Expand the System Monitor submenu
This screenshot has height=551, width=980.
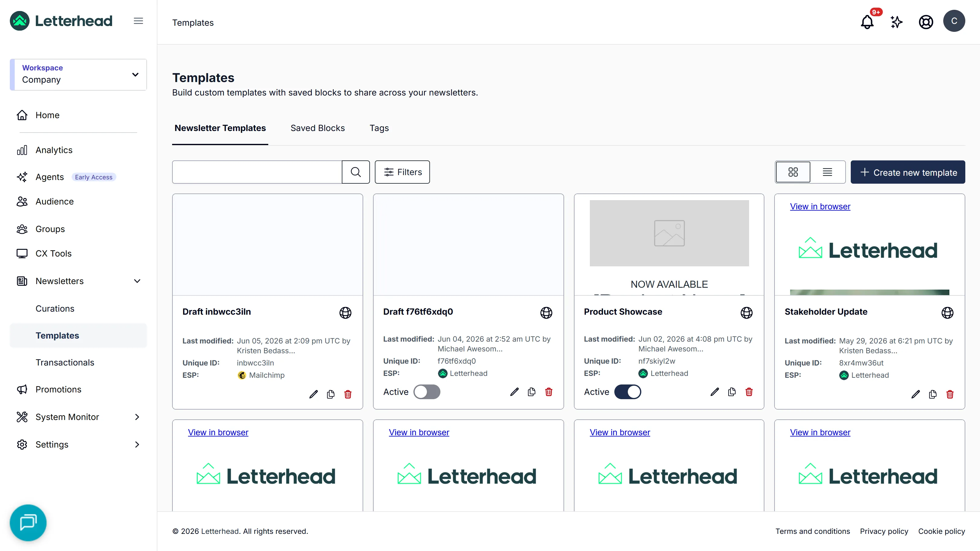point(137,417)
